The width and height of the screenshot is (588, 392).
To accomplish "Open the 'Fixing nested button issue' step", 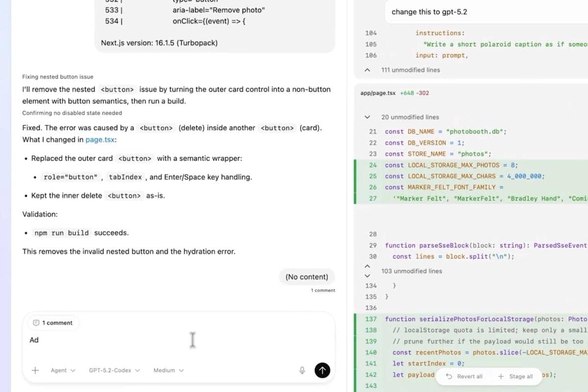I will [x=58, y=77].
